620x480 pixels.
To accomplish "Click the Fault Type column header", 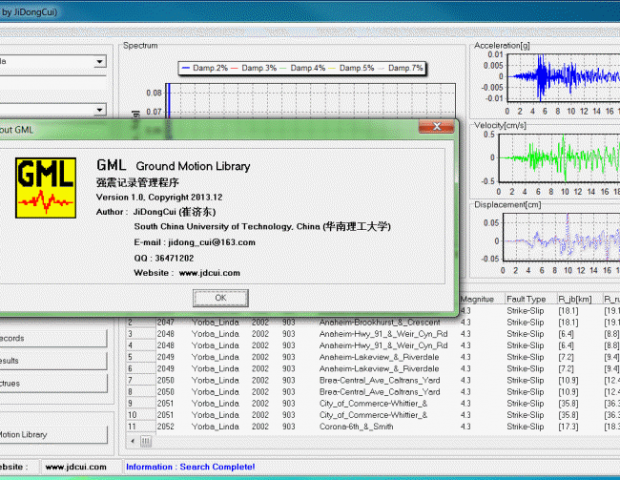I will 527,300.
